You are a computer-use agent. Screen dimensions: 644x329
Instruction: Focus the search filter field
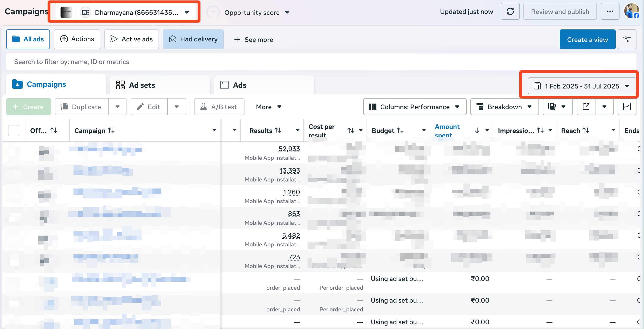pyautogui.click(x=321, y=62)
